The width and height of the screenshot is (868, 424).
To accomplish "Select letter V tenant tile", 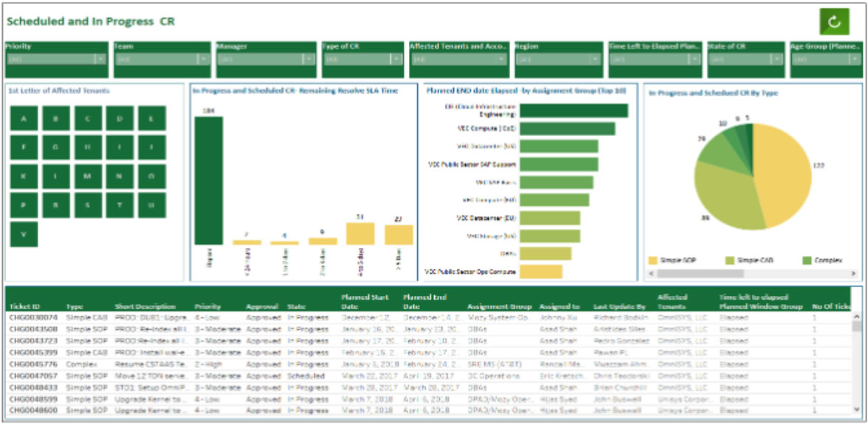I will (24, 234).
